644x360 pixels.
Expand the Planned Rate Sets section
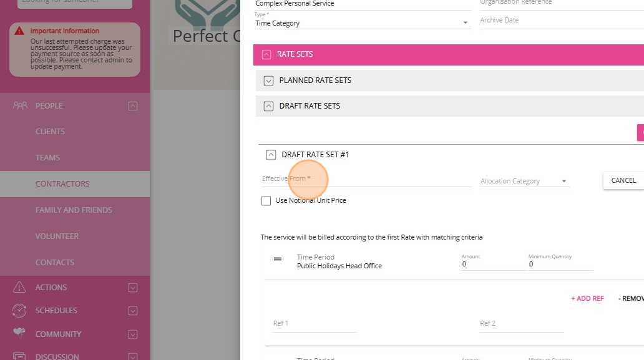tap(268, 80)
